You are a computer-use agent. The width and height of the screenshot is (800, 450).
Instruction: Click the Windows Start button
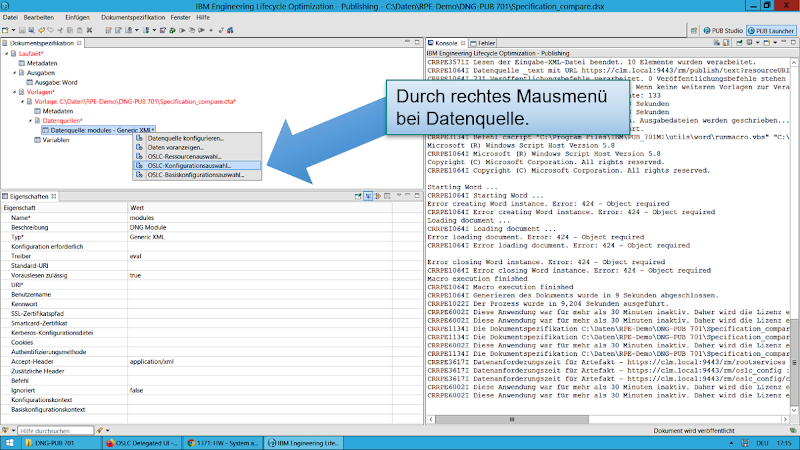[x=10, y=443]
